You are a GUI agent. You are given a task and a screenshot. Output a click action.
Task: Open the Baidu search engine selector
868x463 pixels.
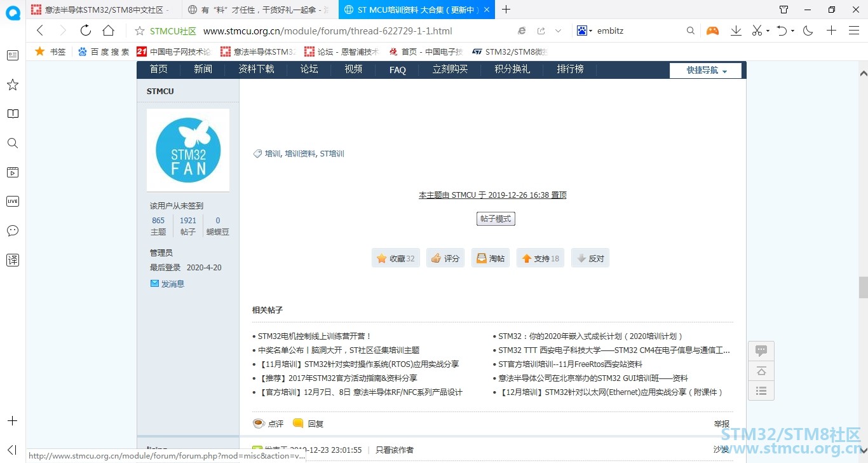tap(584, 31)
